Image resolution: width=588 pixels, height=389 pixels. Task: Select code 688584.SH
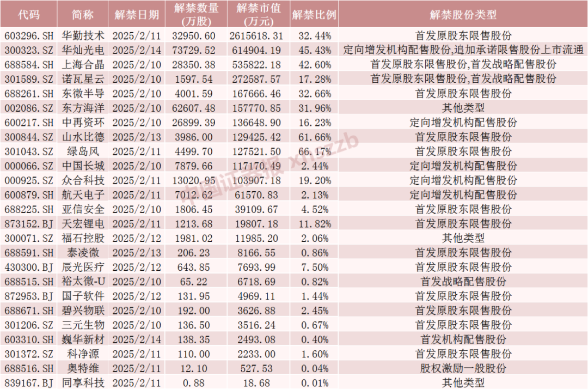coord(29,65)
